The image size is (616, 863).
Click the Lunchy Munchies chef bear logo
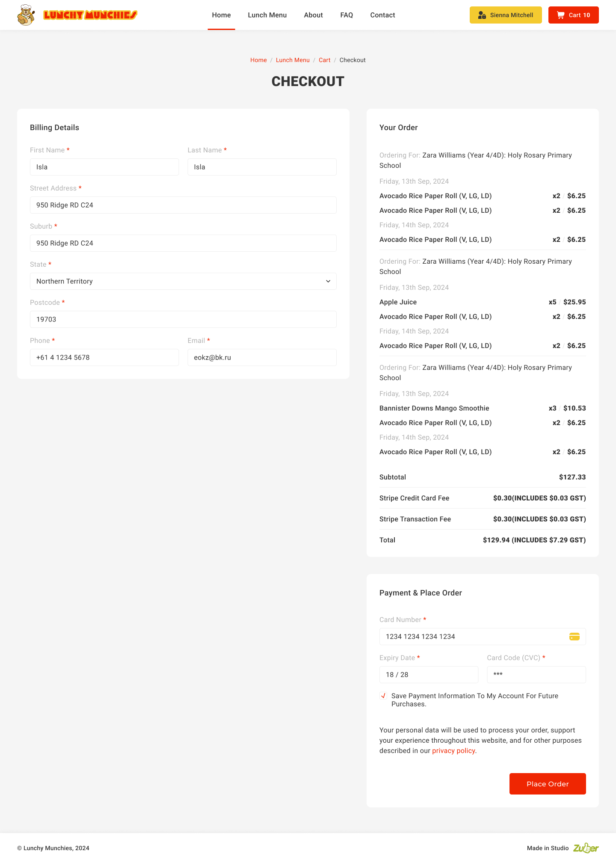[26, 15]
